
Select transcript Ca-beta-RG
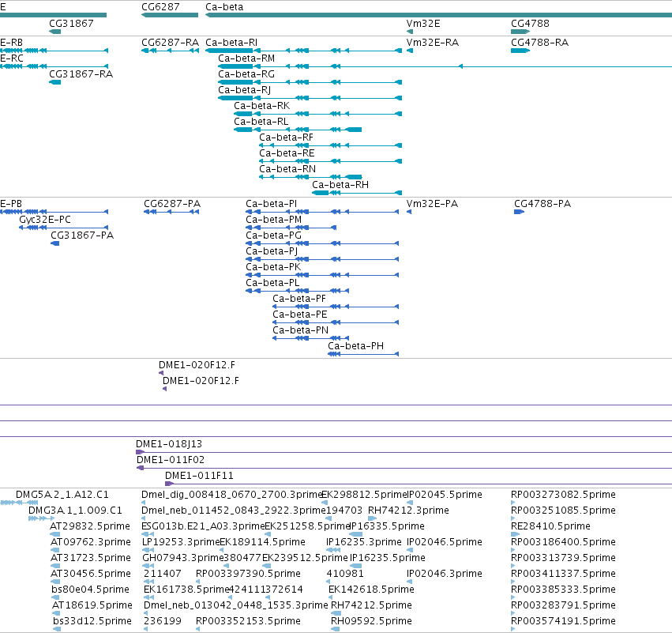246,74
